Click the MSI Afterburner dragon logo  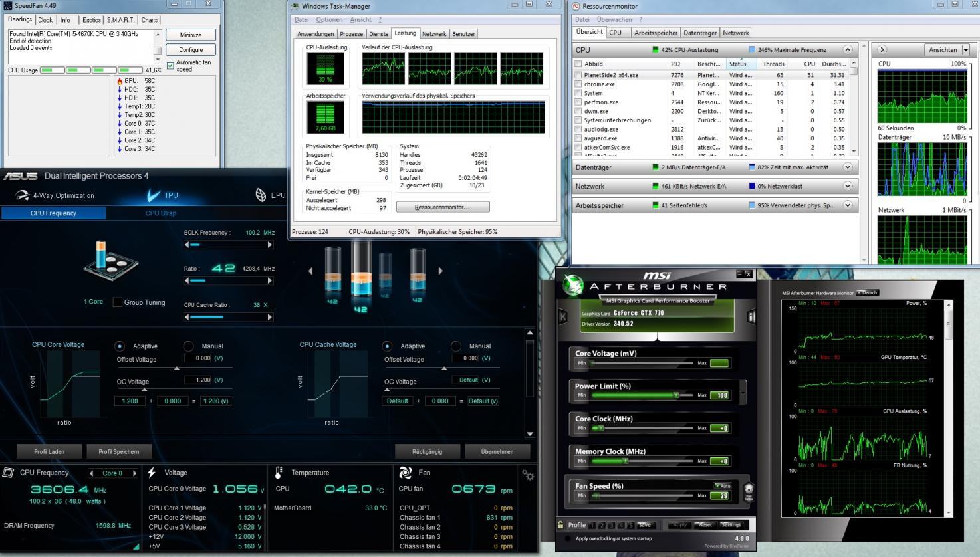(x=572, y=285)
